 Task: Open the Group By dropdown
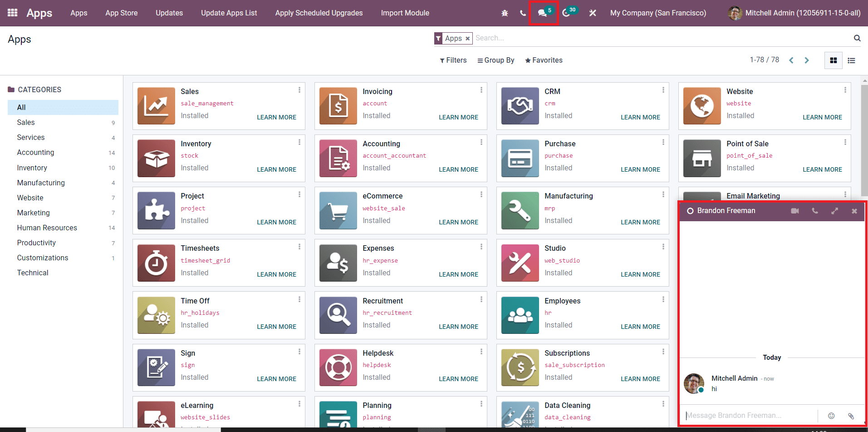(495, 60)
